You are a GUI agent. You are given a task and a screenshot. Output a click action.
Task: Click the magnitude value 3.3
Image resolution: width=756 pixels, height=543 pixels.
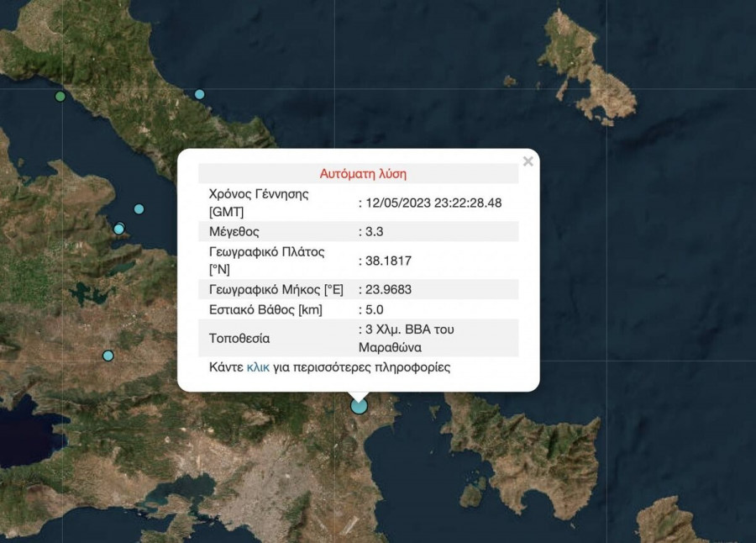374,231
